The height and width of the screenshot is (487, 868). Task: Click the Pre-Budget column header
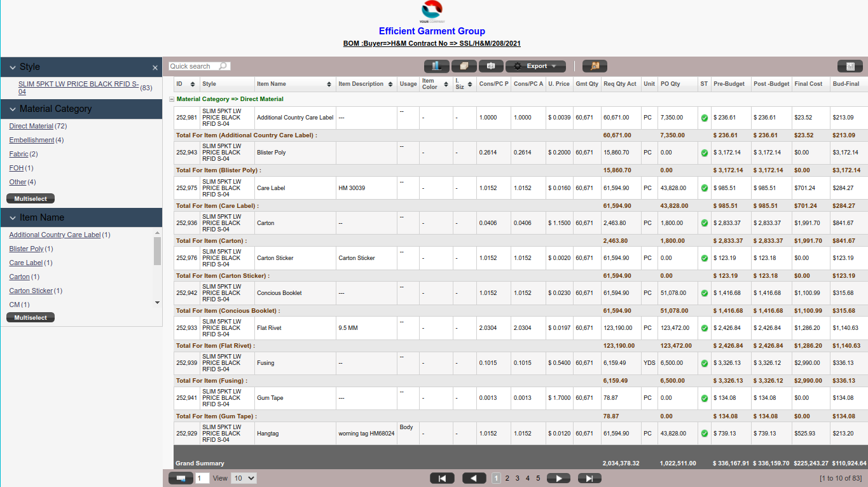(x=729, y=84)
